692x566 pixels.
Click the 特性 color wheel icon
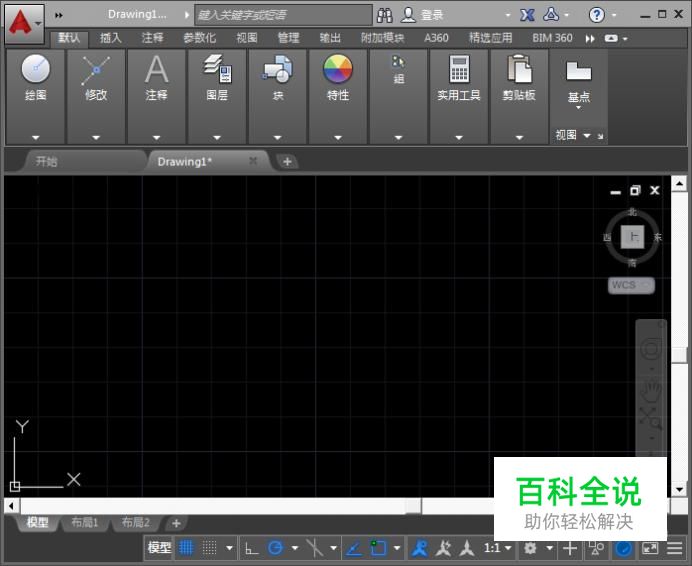338,70
